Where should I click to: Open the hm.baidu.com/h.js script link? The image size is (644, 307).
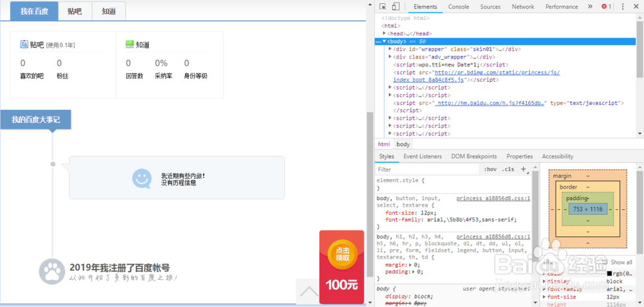click(490, 103)
